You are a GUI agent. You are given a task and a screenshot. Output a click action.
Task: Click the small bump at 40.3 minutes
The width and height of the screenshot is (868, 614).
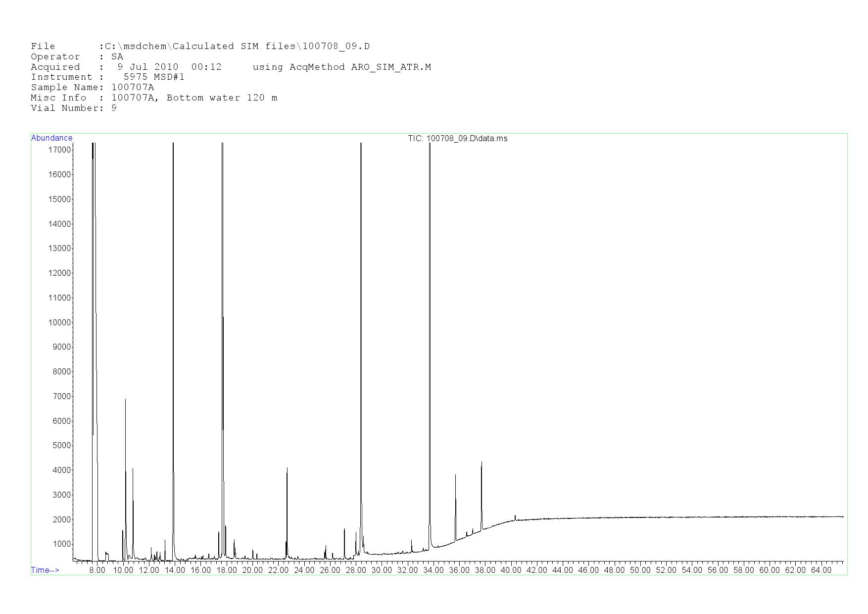[x=515, y=516]
